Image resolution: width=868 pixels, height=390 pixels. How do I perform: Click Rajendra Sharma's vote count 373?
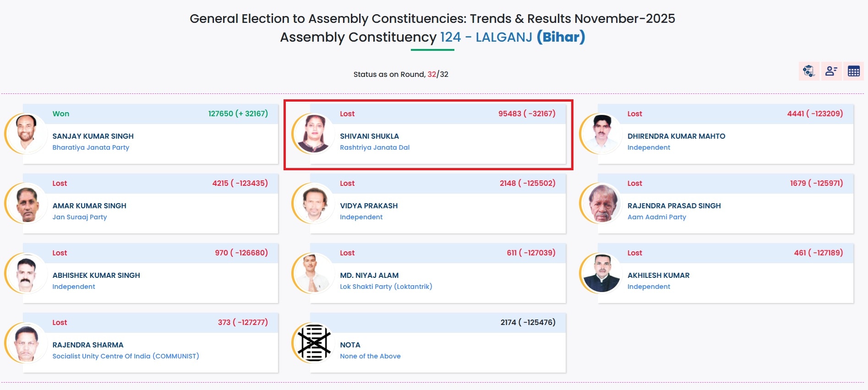coord(224,323)
